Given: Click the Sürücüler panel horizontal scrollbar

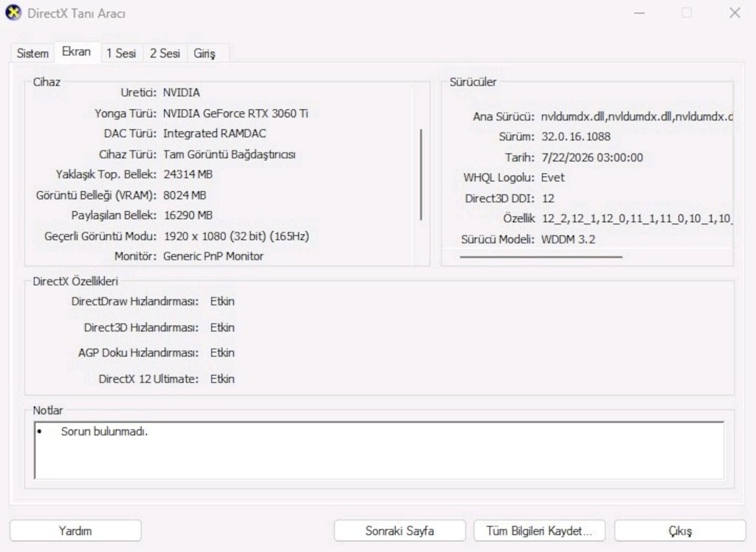Looking at the screenshot, I should coord(541,257).
